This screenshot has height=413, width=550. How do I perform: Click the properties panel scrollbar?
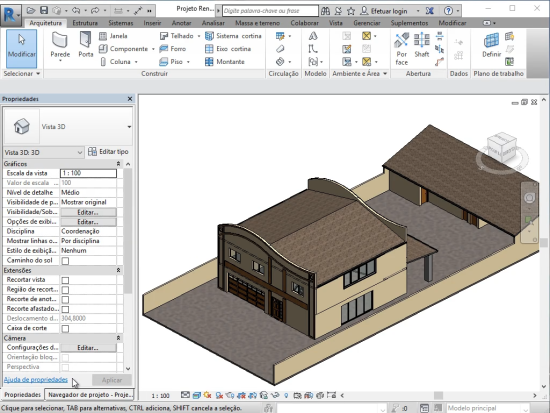(x=128, y=232)
